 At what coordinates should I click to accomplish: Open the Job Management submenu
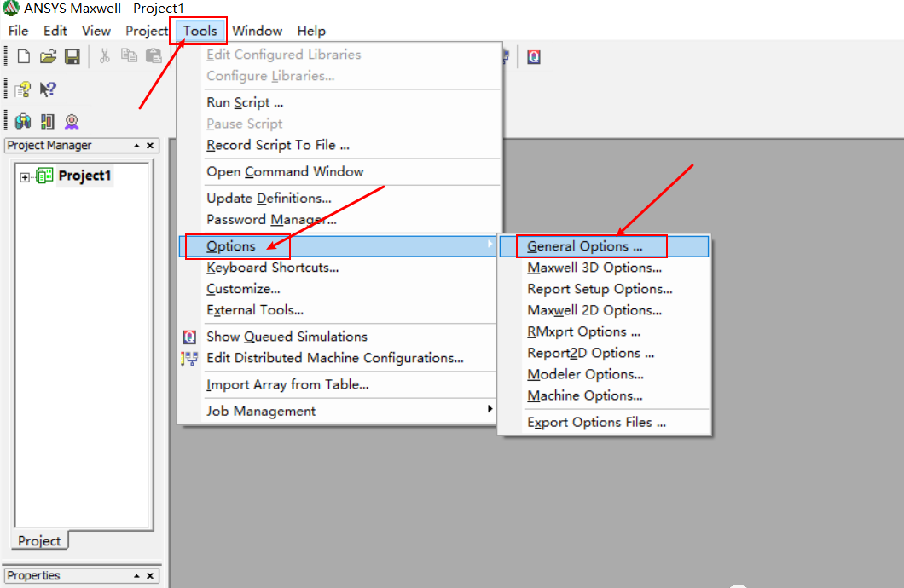337,411
